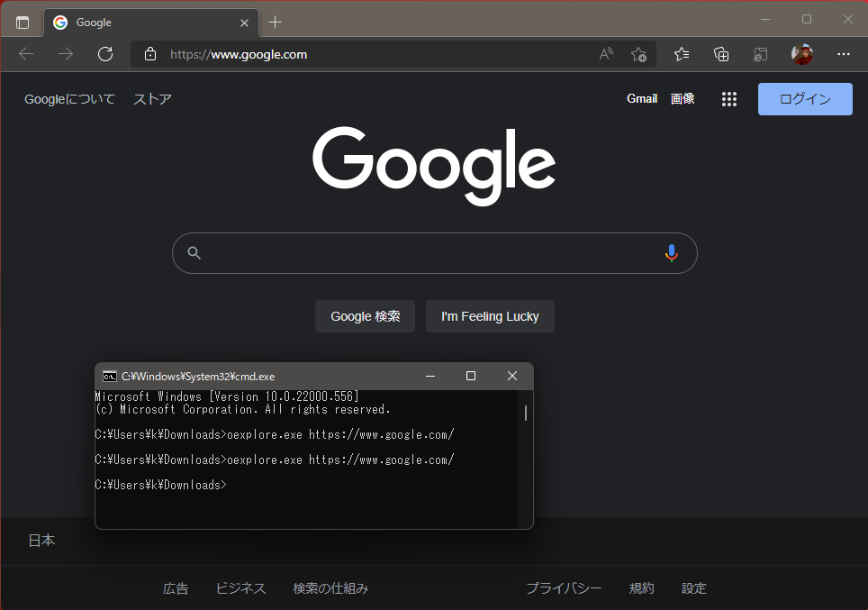Add this page to favorites star icon
The width and height of the screenshot is (868, 610).
[x=638, y=54]
